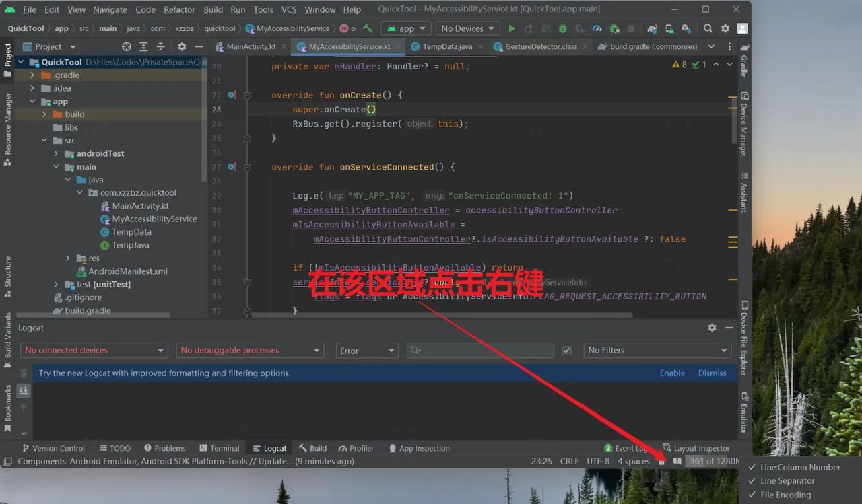Click the Logcat search input field
Viewport: 862px width, 504px height.
pyautogui.click(x=479, y=350)
